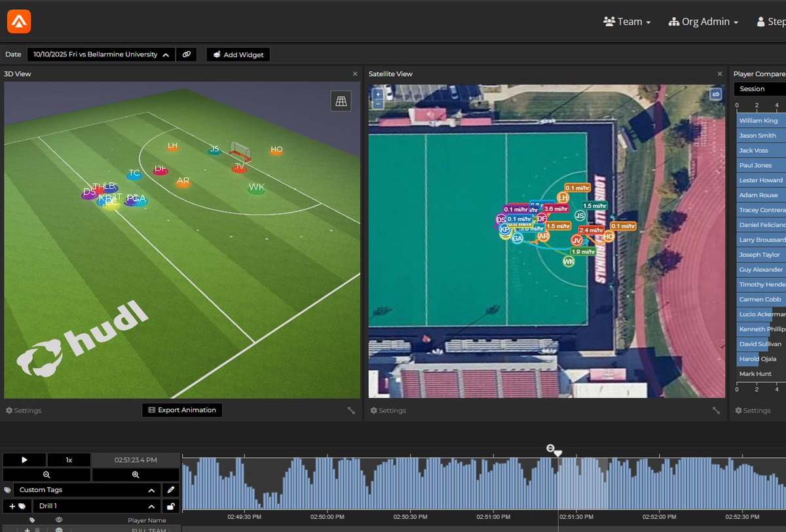Play the session timeline

(x=24, y=460)
